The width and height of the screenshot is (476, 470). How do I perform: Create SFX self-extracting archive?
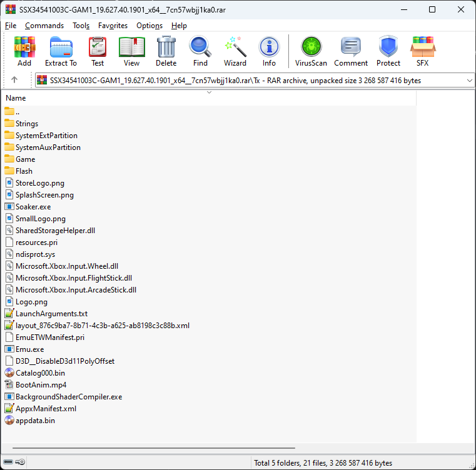(x=423, y=51)
